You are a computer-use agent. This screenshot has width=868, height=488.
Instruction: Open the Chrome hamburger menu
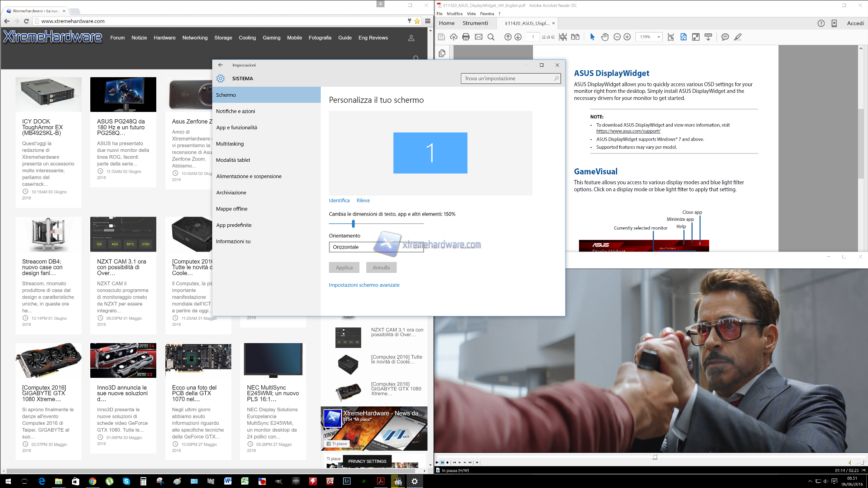tap(428, 21)
